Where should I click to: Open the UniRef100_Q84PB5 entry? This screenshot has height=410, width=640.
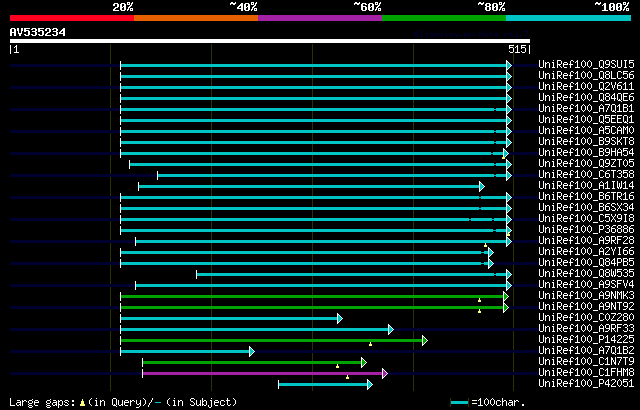click(x=586, y=263)
